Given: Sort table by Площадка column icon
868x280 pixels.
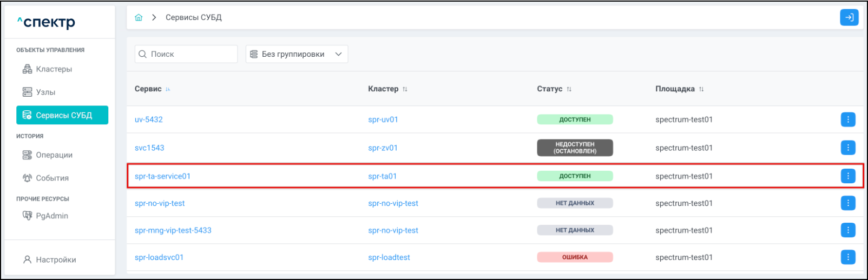Looking at the screenshot, I should [x=701, y=89].
